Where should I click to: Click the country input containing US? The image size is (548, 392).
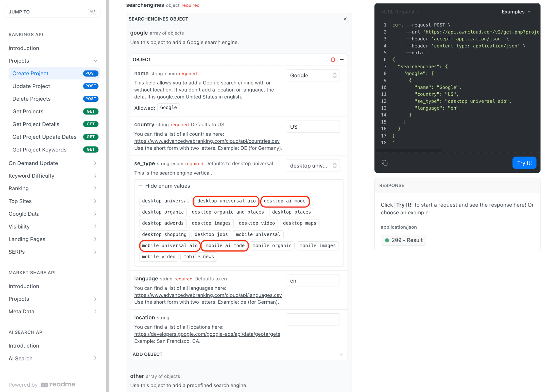point(313,127)
